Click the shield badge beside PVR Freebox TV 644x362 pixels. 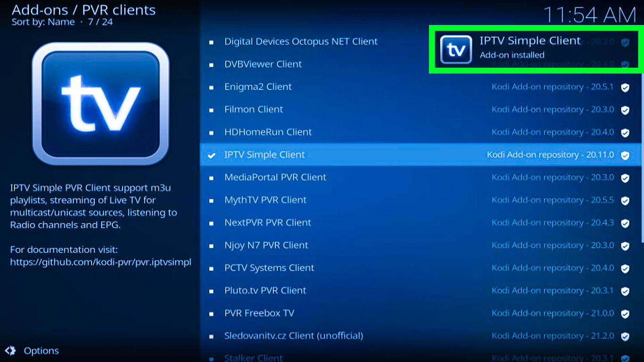point(626,313)
